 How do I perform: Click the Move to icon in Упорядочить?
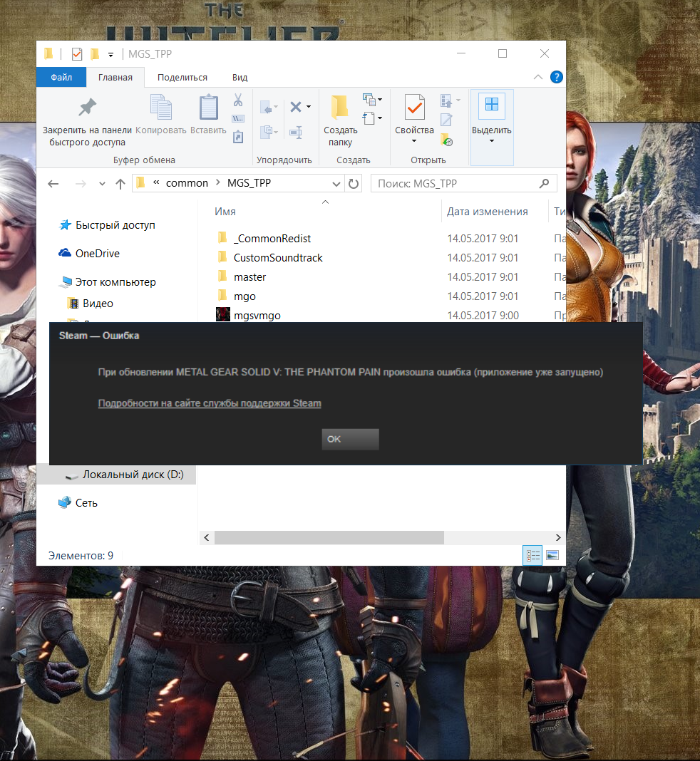pos(267,108)
